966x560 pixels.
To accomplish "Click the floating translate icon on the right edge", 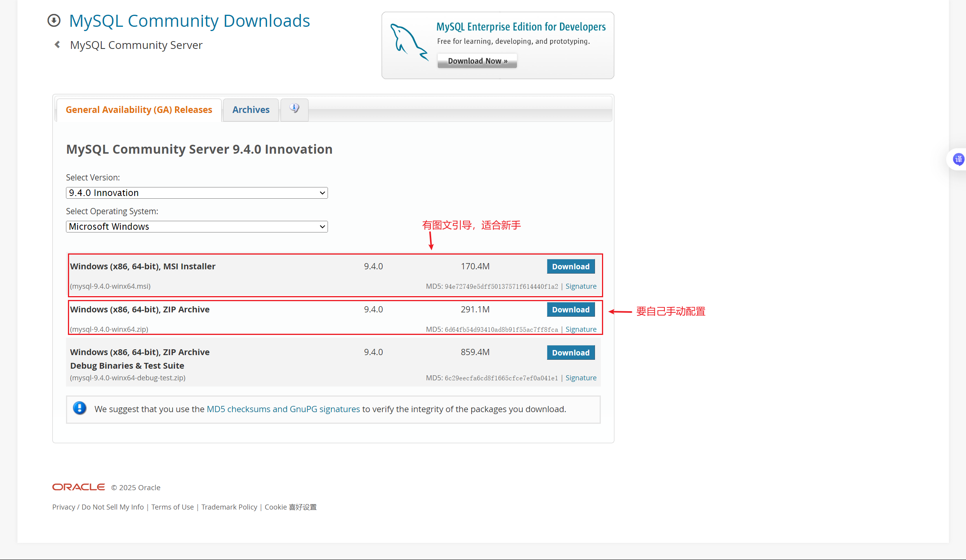I will click(x=958, y=159).
